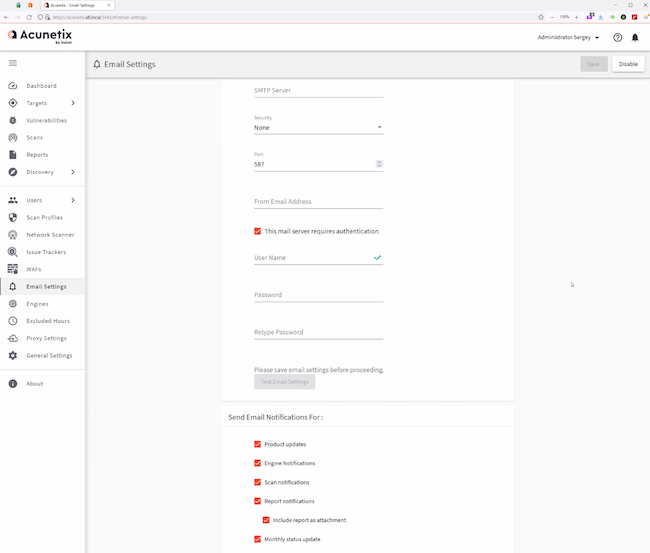Toggle Scan notifications checkbox
This screenshot has height=553, width=650.
click(x=257, y=482)
